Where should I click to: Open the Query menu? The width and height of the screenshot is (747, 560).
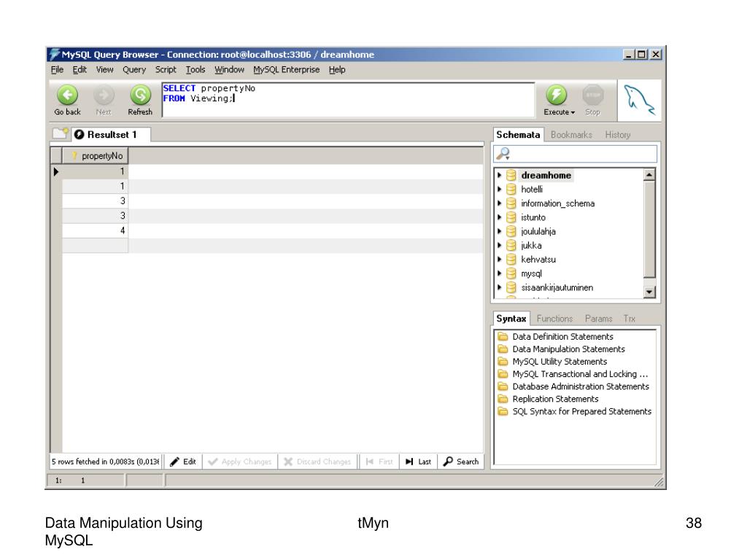coord(134,69)
